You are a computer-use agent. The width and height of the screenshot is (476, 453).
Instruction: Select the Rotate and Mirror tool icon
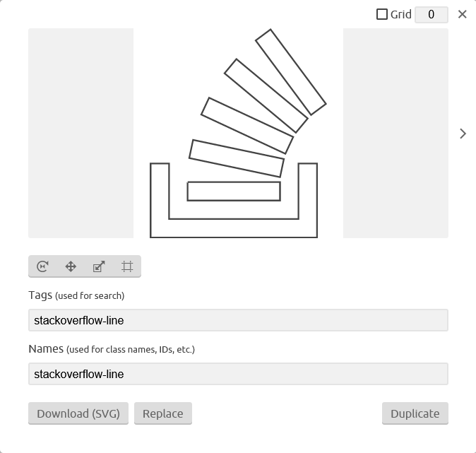42,266
